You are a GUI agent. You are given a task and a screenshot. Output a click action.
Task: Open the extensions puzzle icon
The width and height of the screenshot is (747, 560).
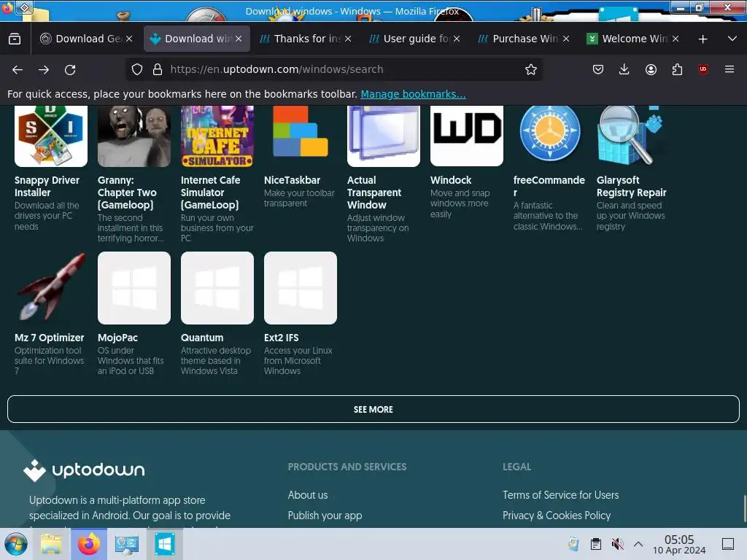[x=677, y=69]
